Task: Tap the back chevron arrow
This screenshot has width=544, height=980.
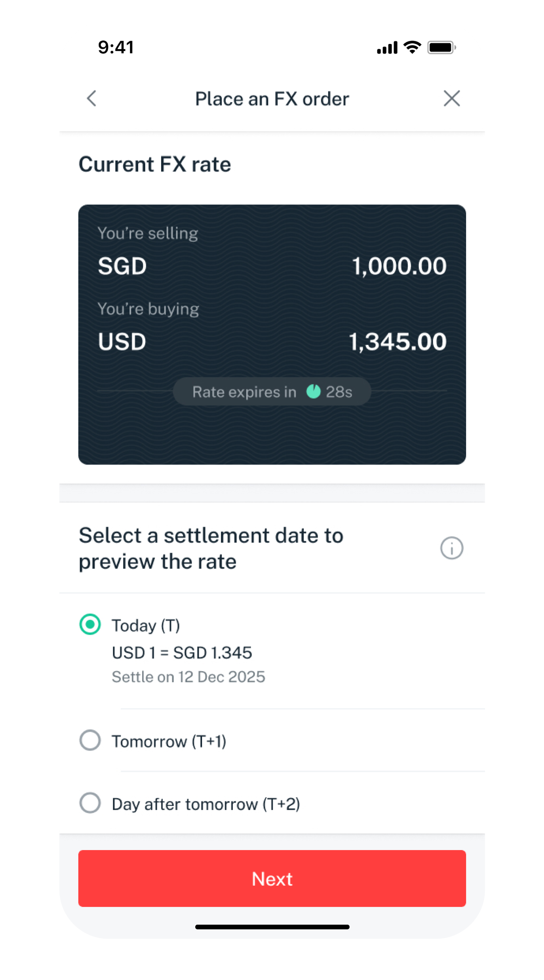Action: (x=92, y=99)
